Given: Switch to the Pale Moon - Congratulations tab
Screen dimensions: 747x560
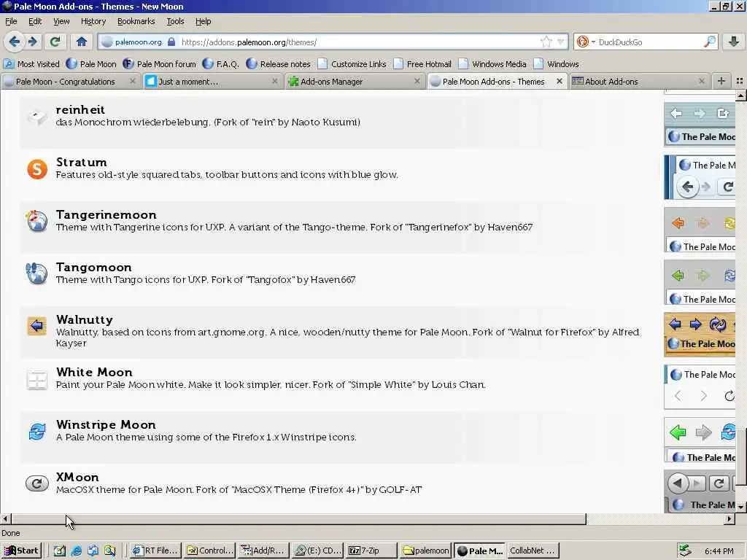Looking at the screenshot, I should point(65,82).
